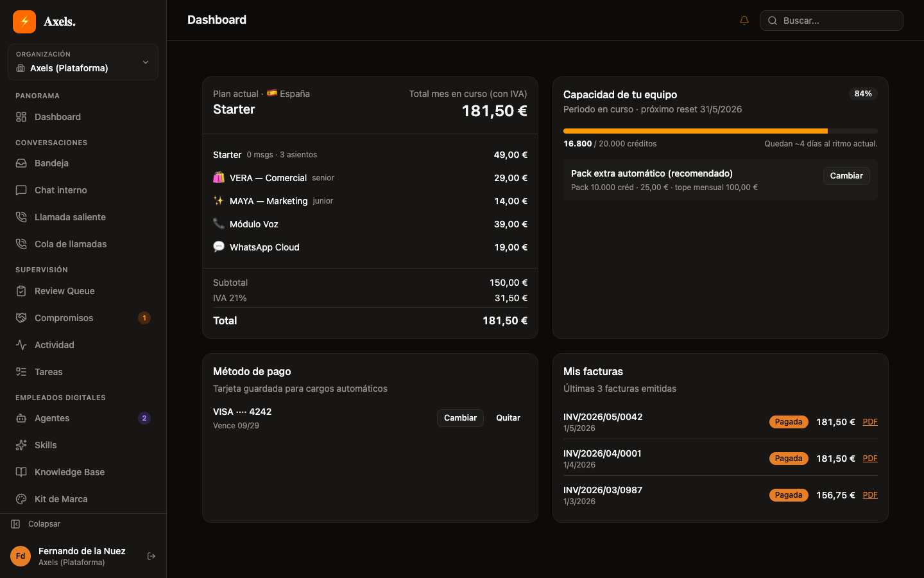This screenshot has width=924, height=578.
Task: Go to Agentes in the sidebar
Action: click(x=83, y=418)
